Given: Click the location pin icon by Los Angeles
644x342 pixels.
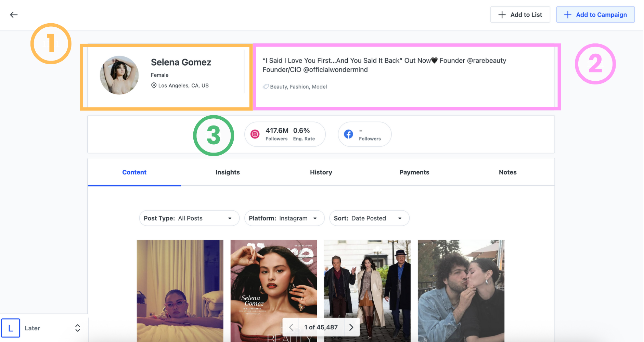Looking at the screenshot, I should point(154,85).
